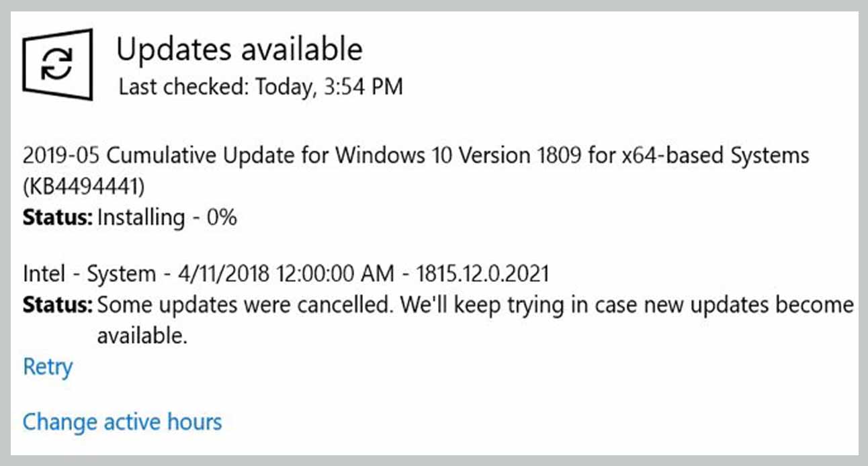Click the Updates available heading

pyautogui.click(x=240, y=48)
